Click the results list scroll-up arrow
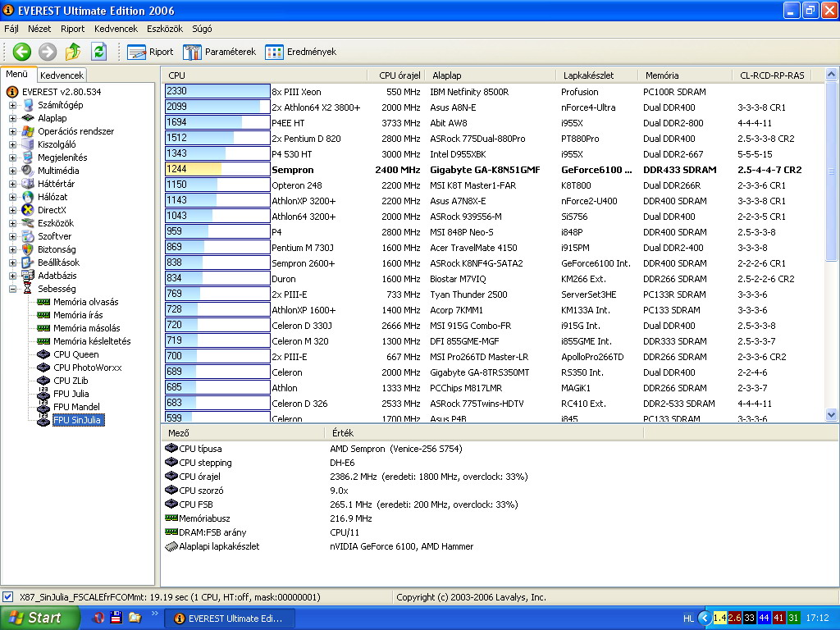 pyautogui.click(x=832, y=75)
